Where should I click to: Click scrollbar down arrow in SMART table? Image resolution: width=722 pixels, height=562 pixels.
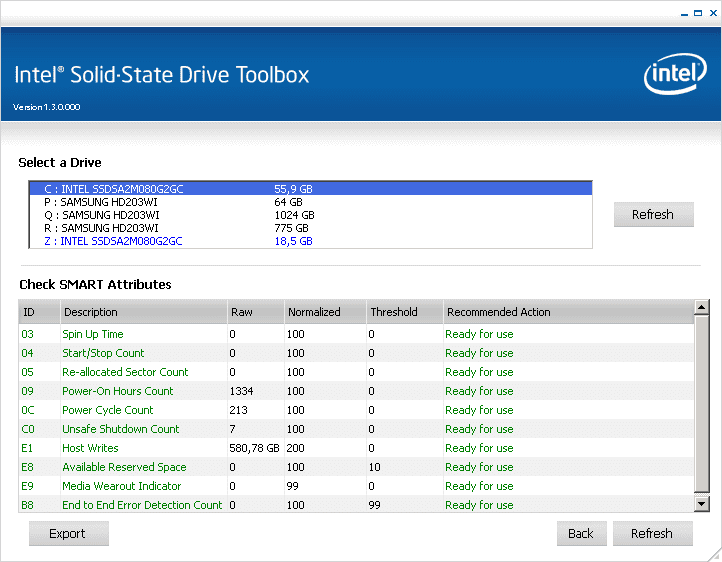701,504
